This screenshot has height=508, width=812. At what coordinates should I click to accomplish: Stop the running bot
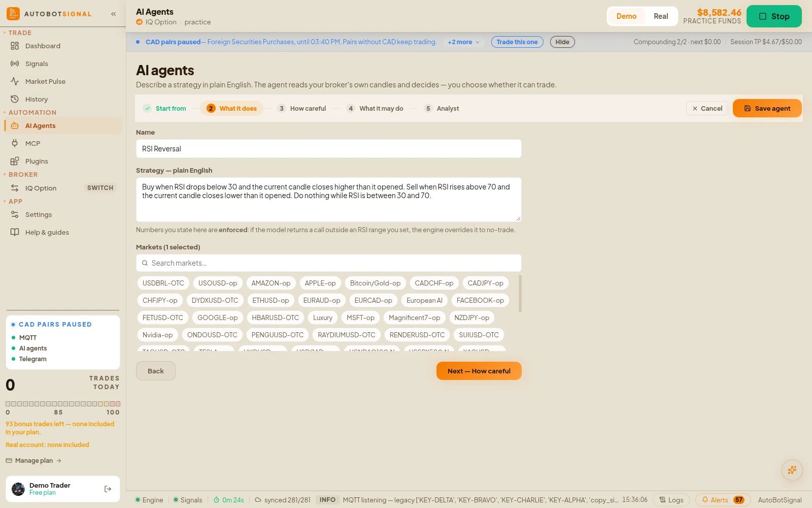[x=774, y=16]
